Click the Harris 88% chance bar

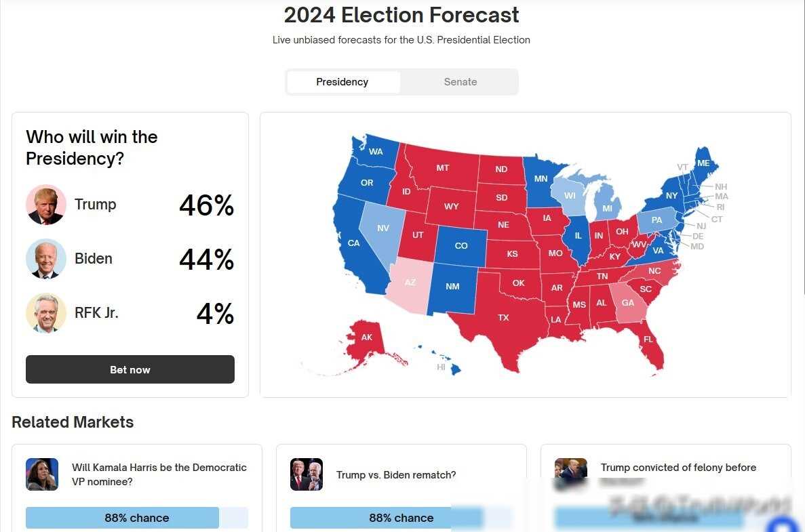(136, 518)
